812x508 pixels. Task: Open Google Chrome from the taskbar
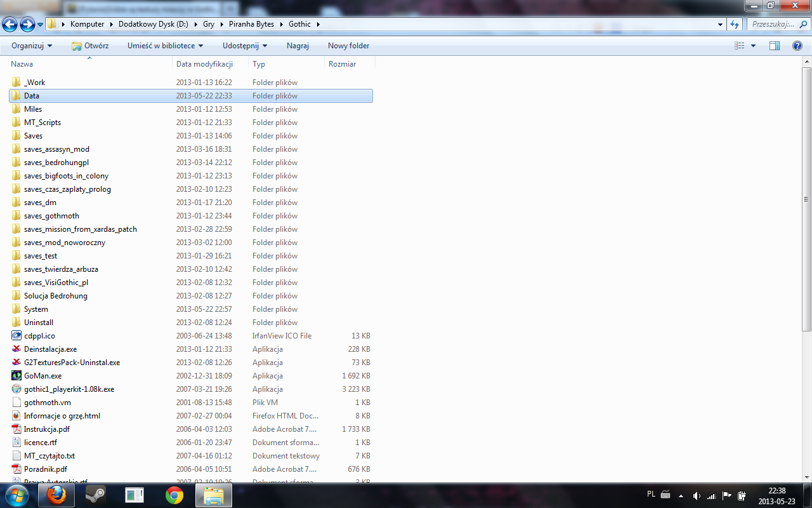174,495
